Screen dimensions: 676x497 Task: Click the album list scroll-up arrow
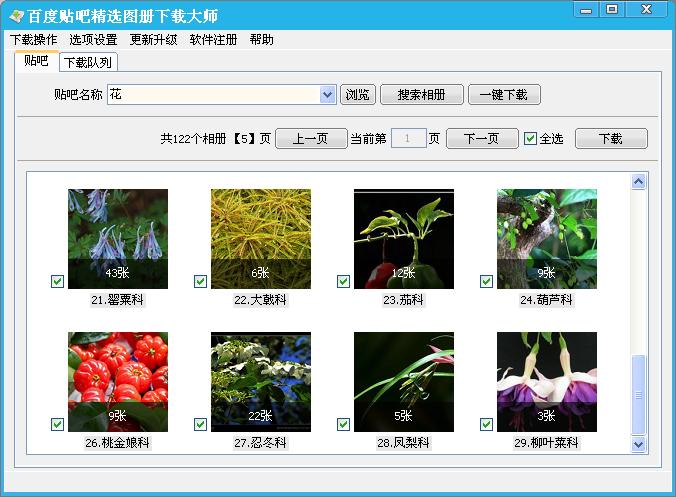tap(639, 182)
